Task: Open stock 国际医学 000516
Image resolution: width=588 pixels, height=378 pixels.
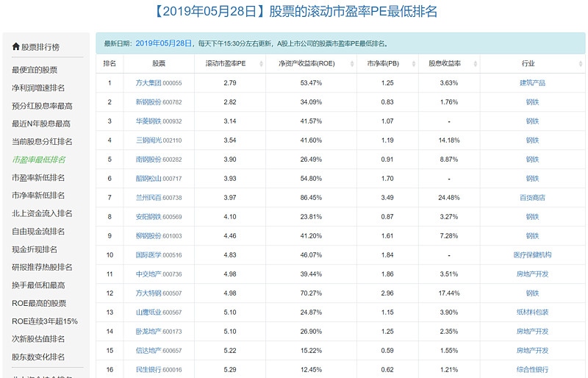Action: tap(159, 255)
